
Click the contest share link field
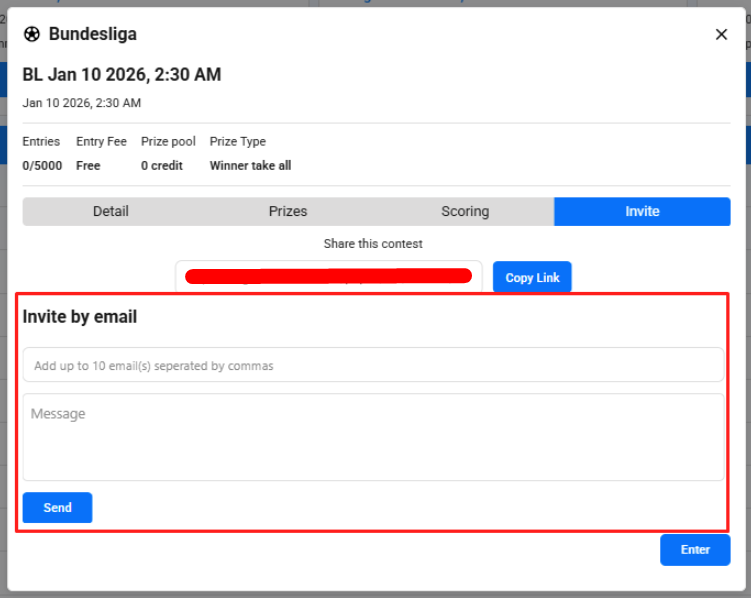(x=329, y=277)
